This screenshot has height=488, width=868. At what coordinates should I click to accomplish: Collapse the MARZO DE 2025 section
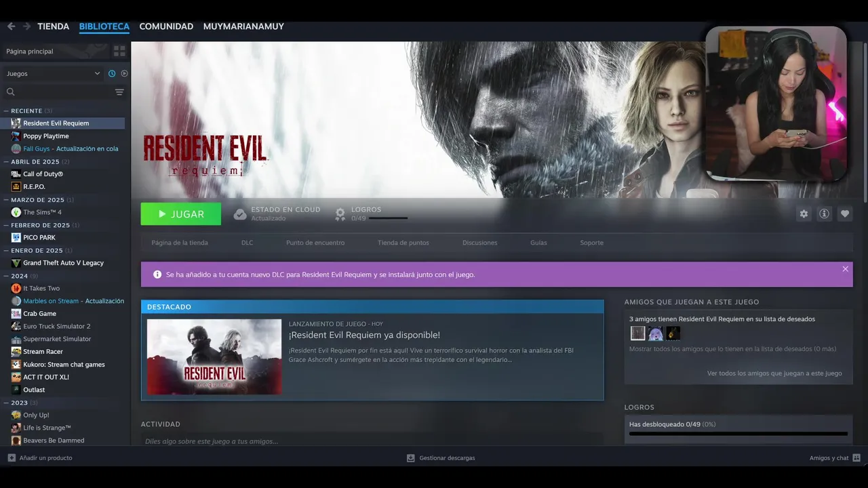[x=6, y=200]
